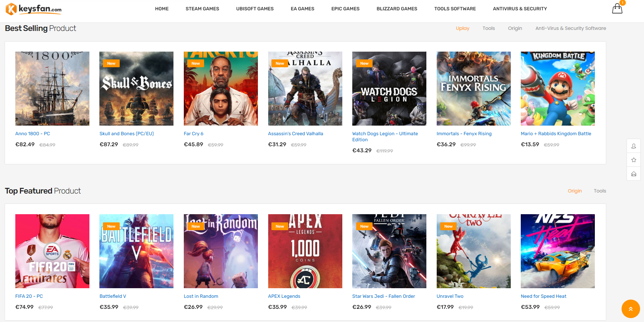Image resolution: width=644 pixels, height=322 pixels.
Task: Open the Lost in Random cover image
Action: tap(221, 251)
